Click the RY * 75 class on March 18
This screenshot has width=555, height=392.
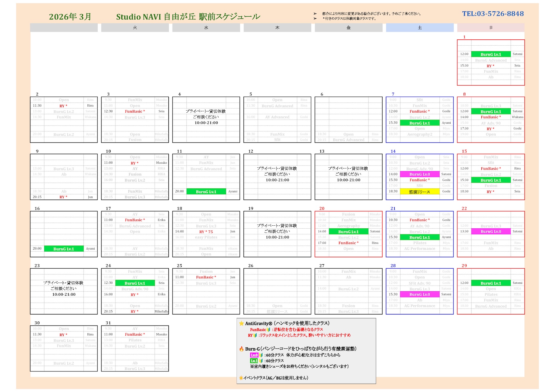[206, 232]
